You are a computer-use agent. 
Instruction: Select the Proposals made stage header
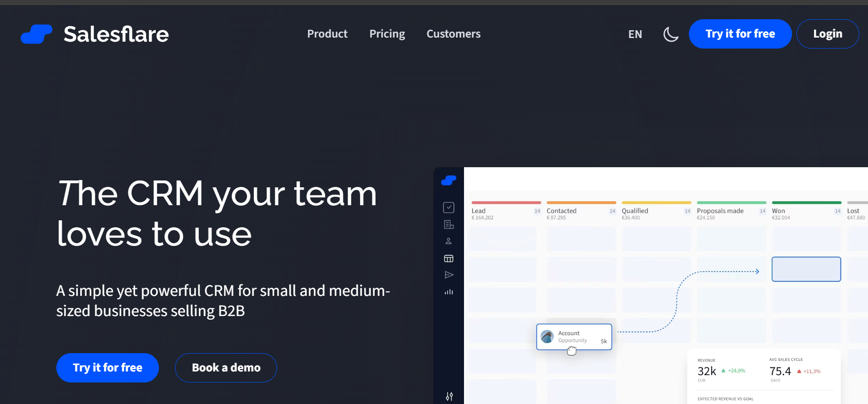pyautogui.click(x=732, y=211)
